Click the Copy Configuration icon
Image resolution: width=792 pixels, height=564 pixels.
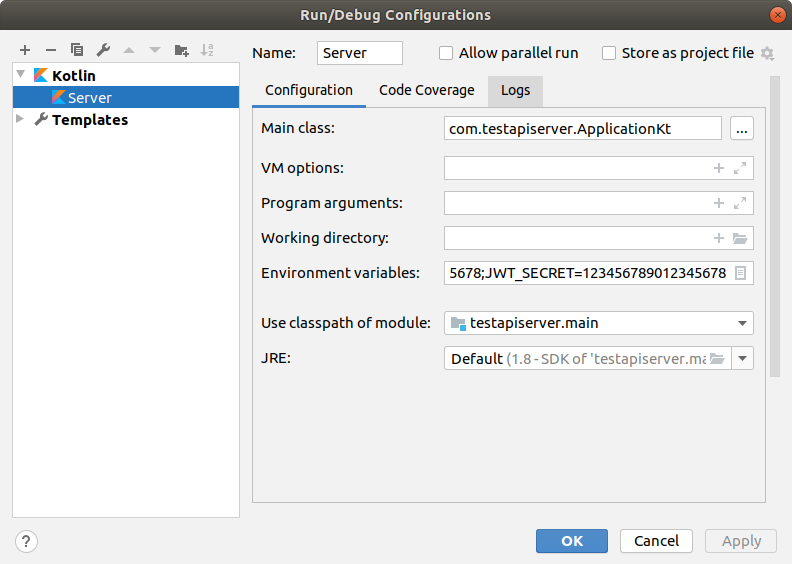[77, 49]
